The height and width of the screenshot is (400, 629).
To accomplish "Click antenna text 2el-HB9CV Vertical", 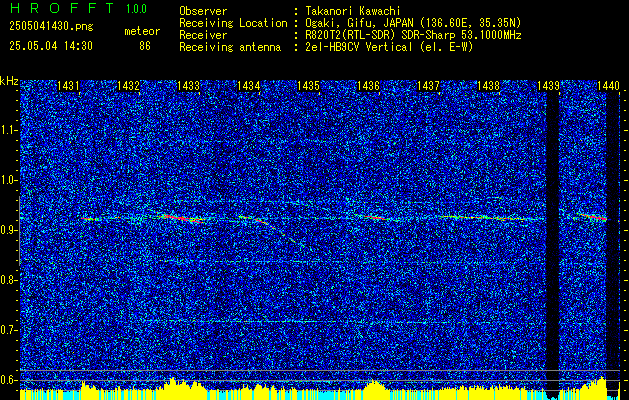I will coord(359,47).
